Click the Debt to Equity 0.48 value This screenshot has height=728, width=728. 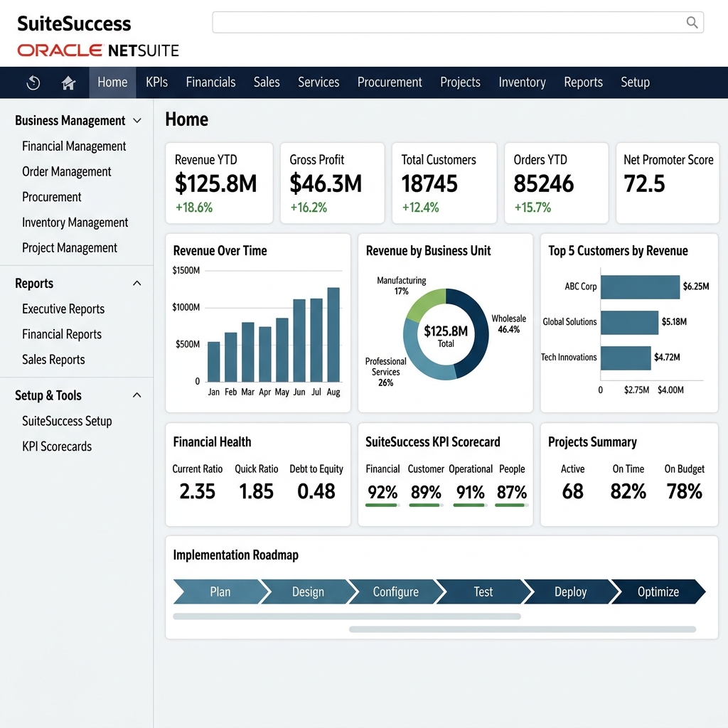316,491
